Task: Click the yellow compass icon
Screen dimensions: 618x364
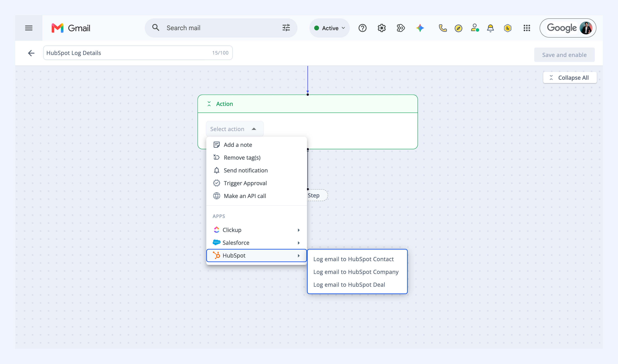Action: tap(458, 28)
